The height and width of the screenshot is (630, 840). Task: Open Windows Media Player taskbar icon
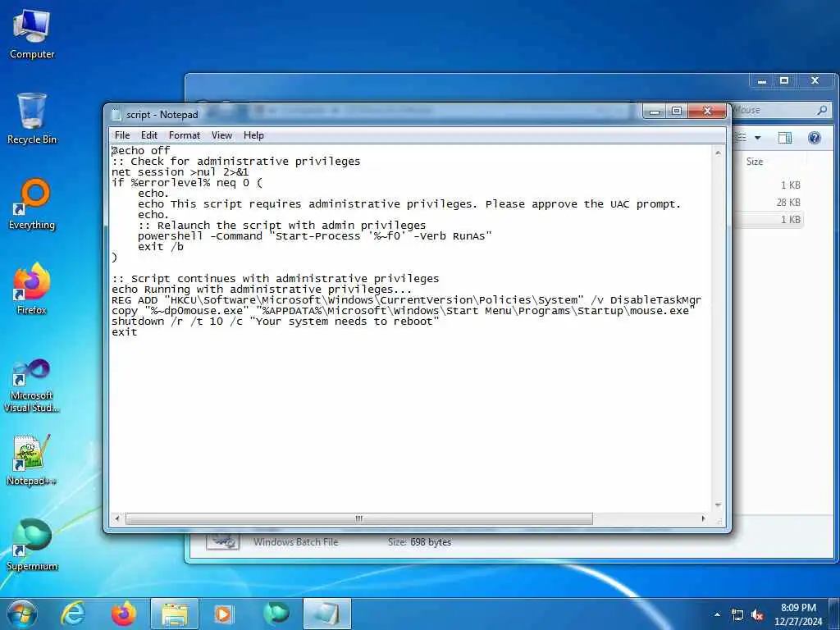pyautogui.click(x=223, y=614)
